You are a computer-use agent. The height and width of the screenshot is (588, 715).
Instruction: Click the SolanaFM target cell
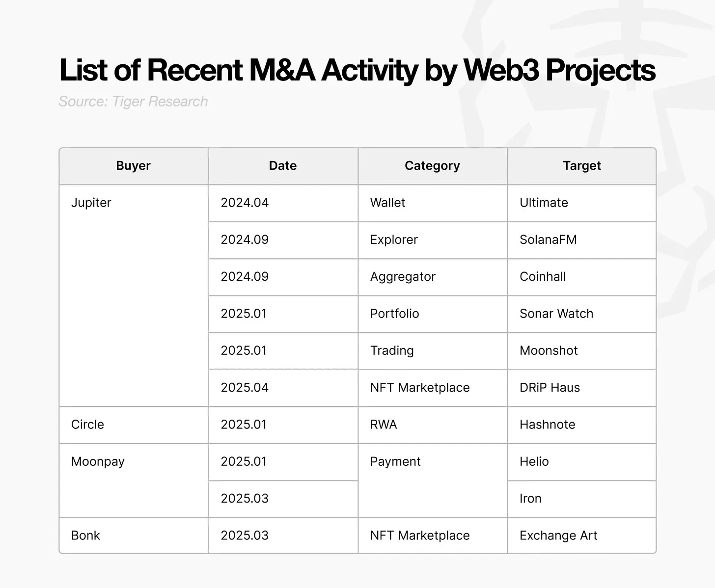pos(548,240)
